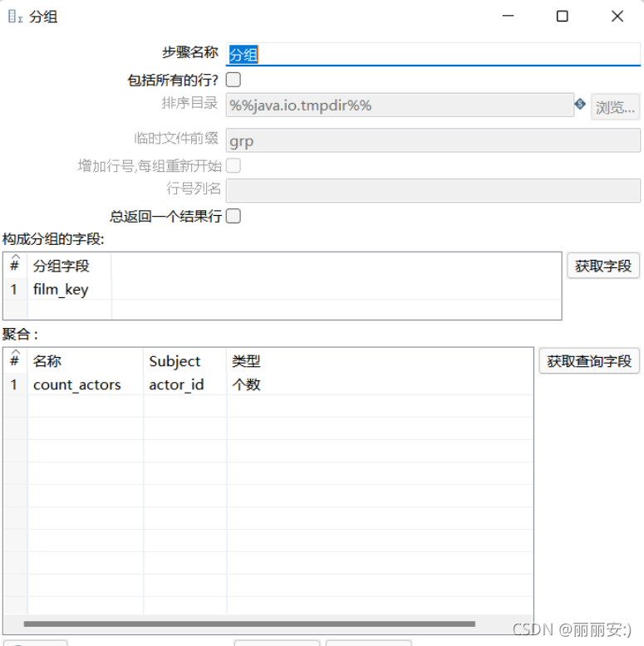Select the count_actors name cell
The height and width of the screenshot is (646, 644).
pyautogui.click(x=86, y=384)
